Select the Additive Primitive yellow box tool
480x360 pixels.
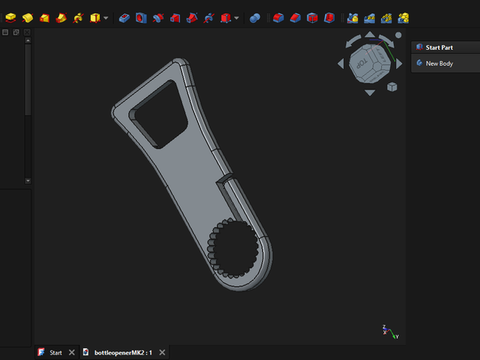click(x=95, y=18)
